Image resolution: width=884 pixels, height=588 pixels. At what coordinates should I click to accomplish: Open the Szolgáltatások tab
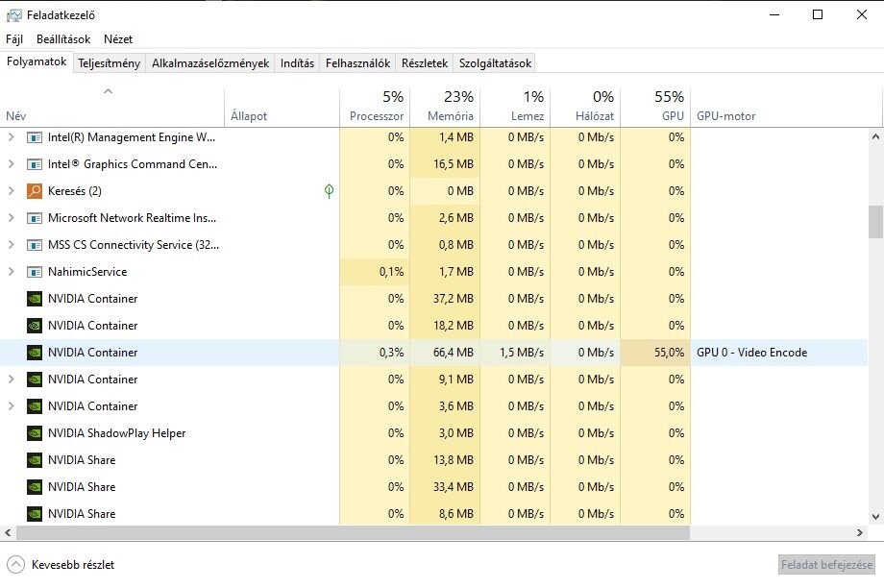pyautogui.click(x=495, y=63)
